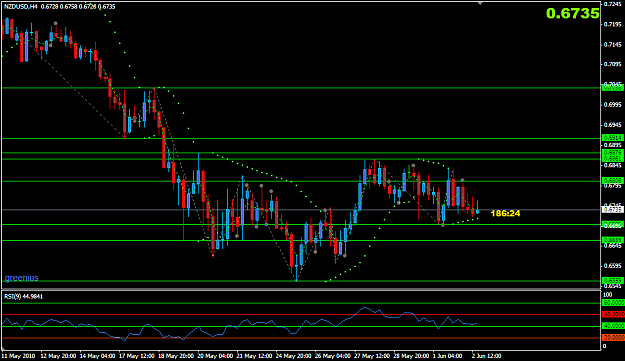The image size is (625, 361).
Task: Click the 21 May 12:00 time label
Action: pos(254,356)
